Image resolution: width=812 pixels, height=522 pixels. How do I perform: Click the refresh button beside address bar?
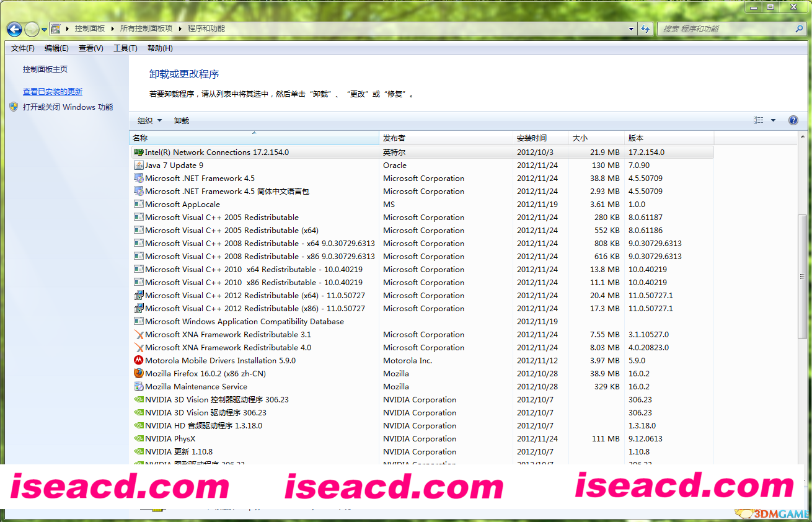[x=646, y=29]
